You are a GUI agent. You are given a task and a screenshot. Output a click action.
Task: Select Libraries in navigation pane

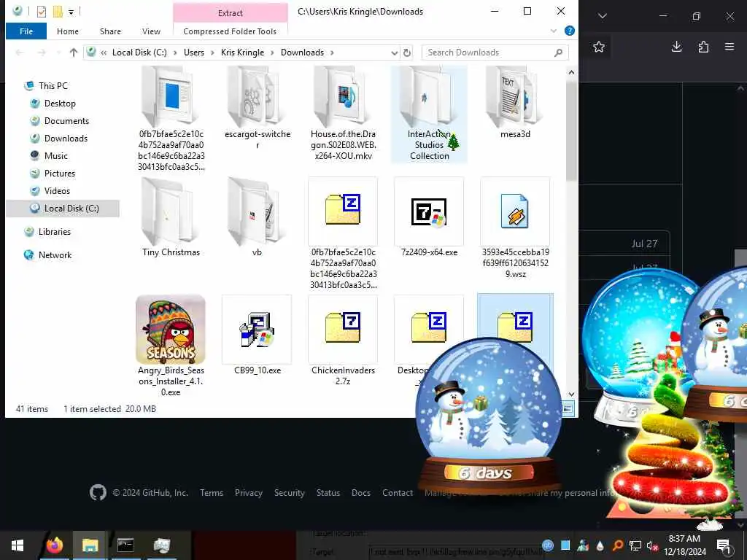tap(54, 232)
